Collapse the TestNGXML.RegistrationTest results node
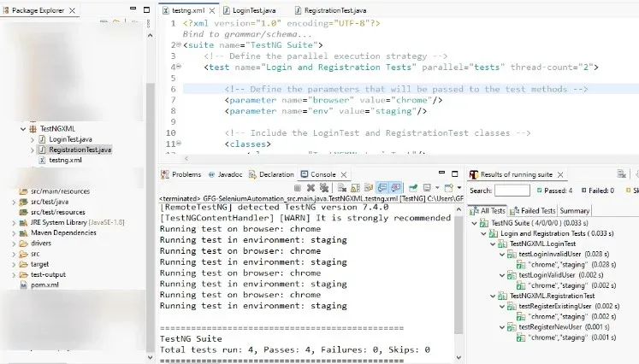Image resolution: width=639 pixels, height=364 pixels. point(493,296)
